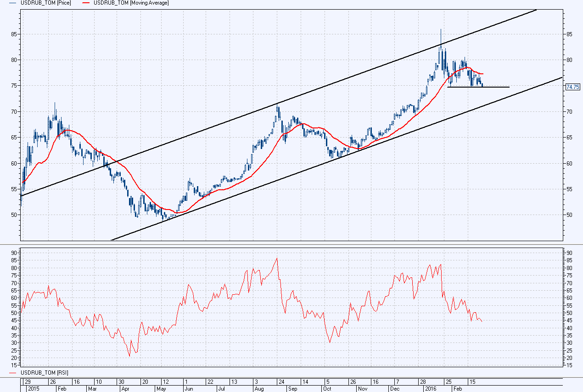
Task: Click the Nov month label
Action: click(x=363, y=388)
